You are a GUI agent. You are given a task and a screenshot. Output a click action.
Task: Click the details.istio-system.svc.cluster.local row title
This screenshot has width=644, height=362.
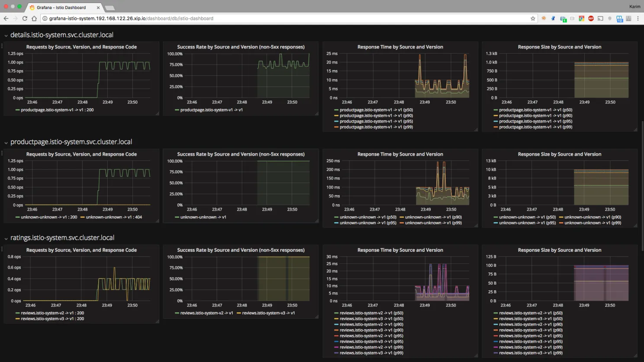click(62, 35)
